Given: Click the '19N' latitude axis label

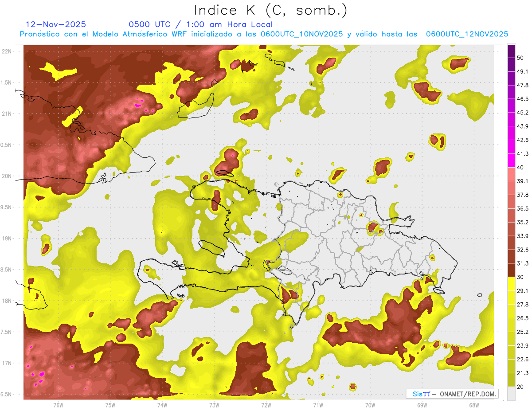Looking at the screenshot, I should point(8,239).
